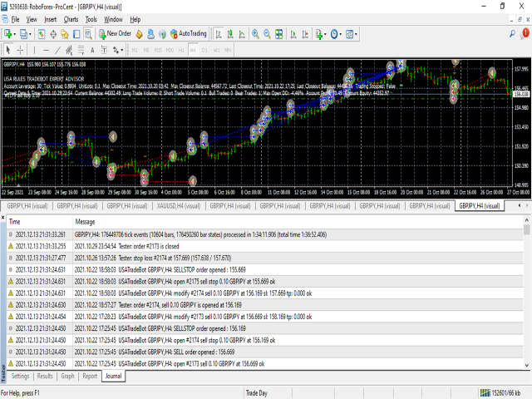This screenshot has width=532, height=399.
Task: Select the crosshair tool
Action: 20,50
